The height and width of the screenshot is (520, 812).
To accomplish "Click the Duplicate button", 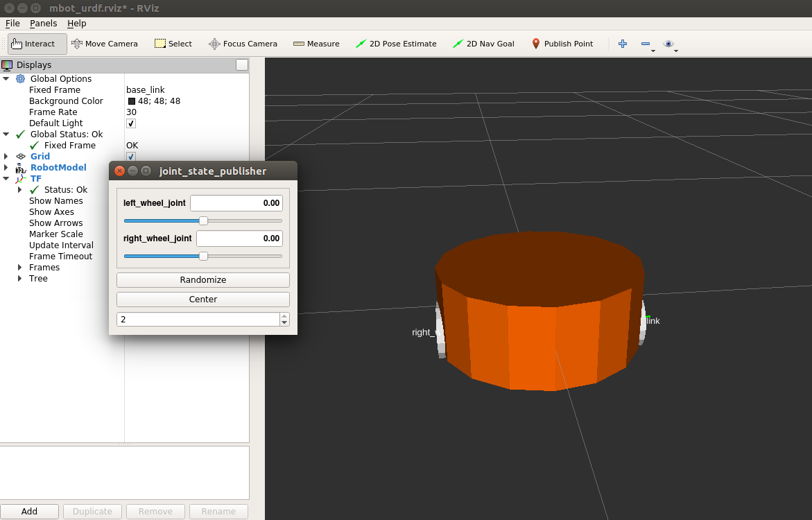I will pos(92,512).
